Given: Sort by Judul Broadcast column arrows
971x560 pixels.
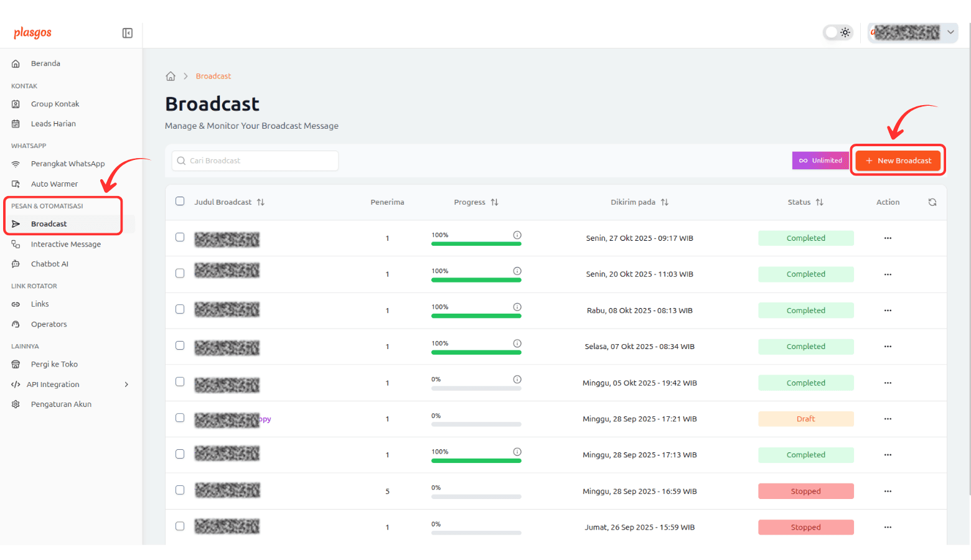Looking at the screenshot, I should [260, 202].
